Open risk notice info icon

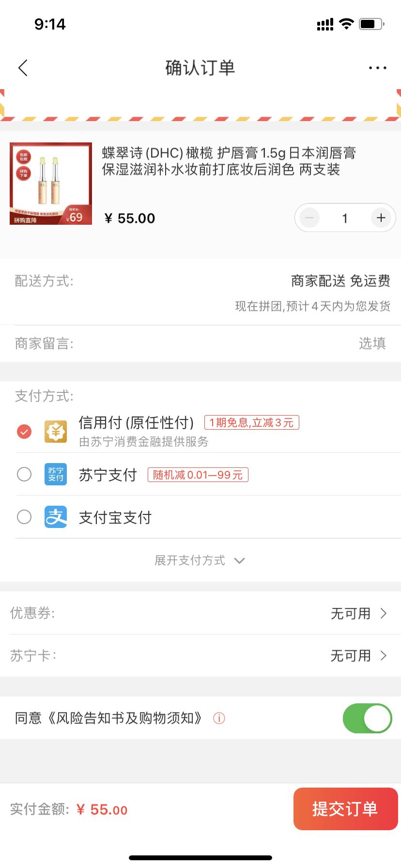tap(219, 718)
